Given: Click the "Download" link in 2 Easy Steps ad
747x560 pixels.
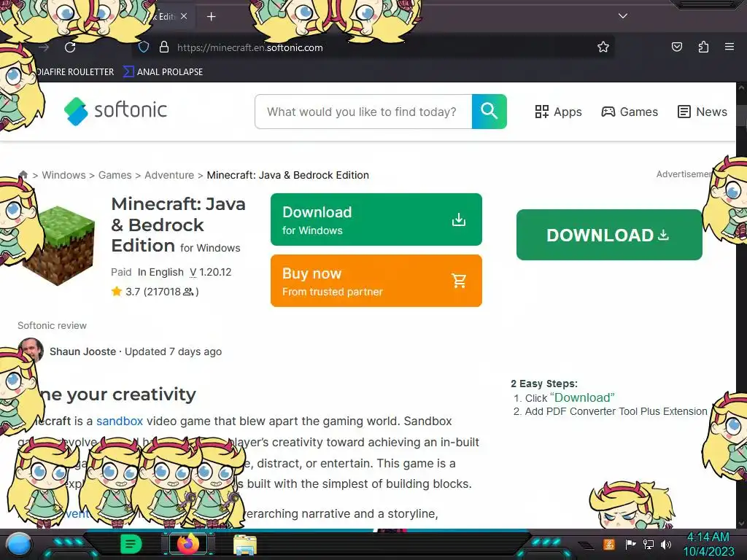Looking at the screenshot, I should (582, 397).
